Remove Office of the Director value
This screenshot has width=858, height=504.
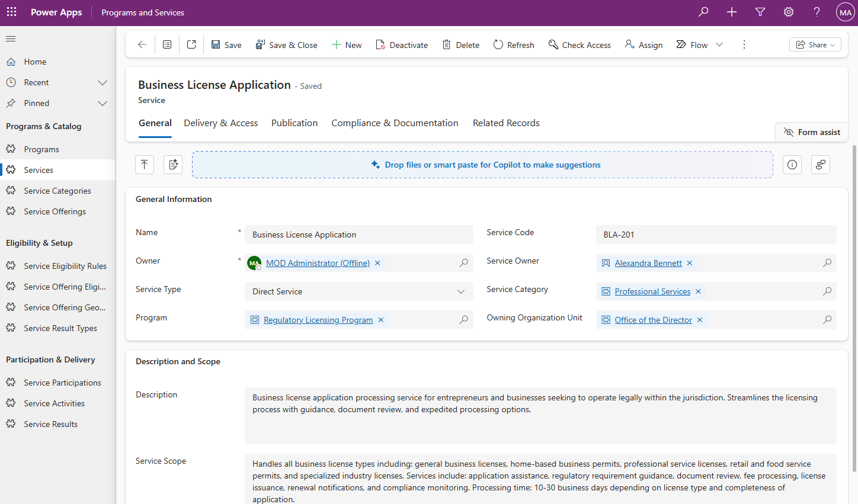tap(700, 320)
